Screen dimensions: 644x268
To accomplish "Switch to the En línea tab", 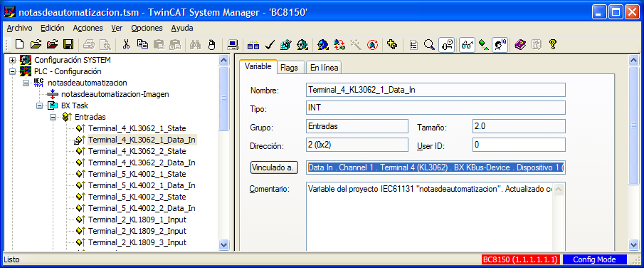I will tap(324, 68).
